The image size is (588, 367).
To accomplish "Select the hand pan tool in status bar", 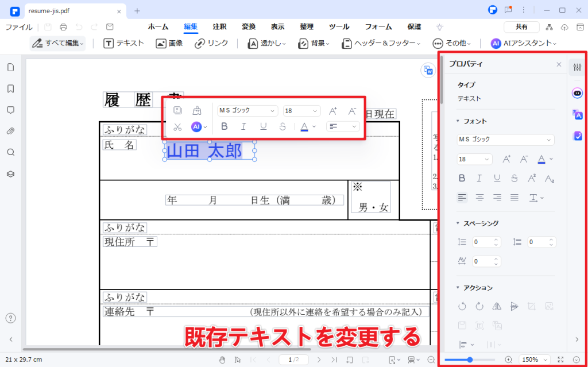I will [x=222, y=360].
